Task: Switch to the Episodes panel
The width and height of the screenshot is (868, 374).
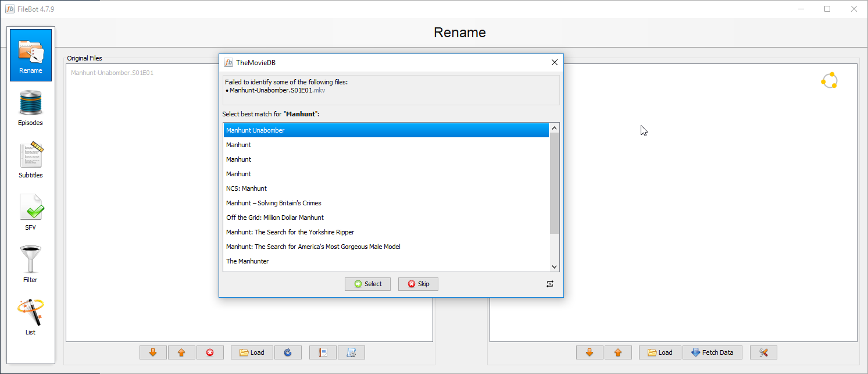Action: click(31, 108)
